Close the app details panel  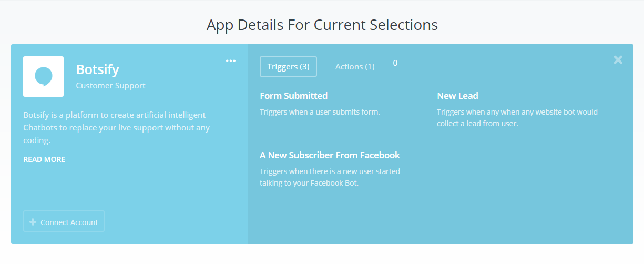618,60
